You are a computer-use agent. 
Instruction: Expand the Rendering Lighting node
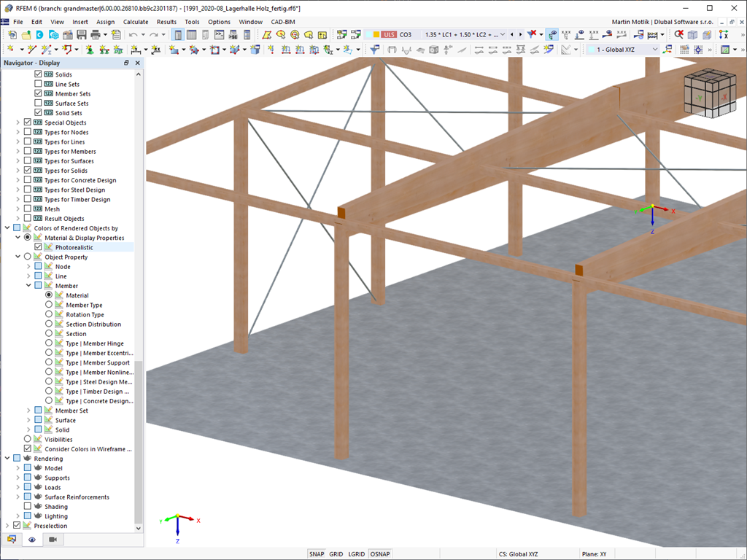pos(18,516)
